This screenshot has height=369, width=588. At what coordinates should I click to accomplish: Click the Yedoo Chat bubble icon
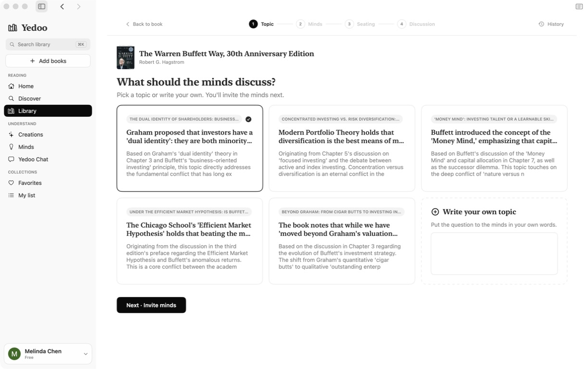[x=12, y=159]
